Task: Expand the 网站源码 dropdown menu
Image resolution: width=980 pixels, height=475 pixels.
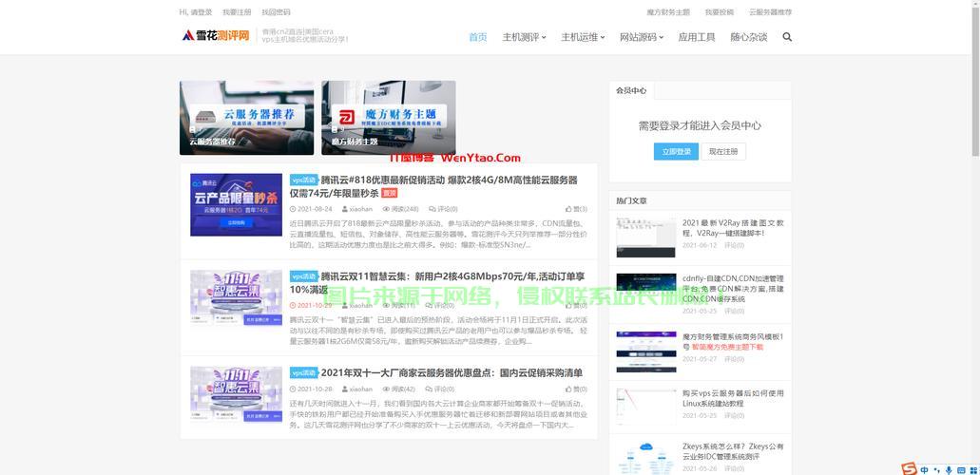Action: (642, 37)
